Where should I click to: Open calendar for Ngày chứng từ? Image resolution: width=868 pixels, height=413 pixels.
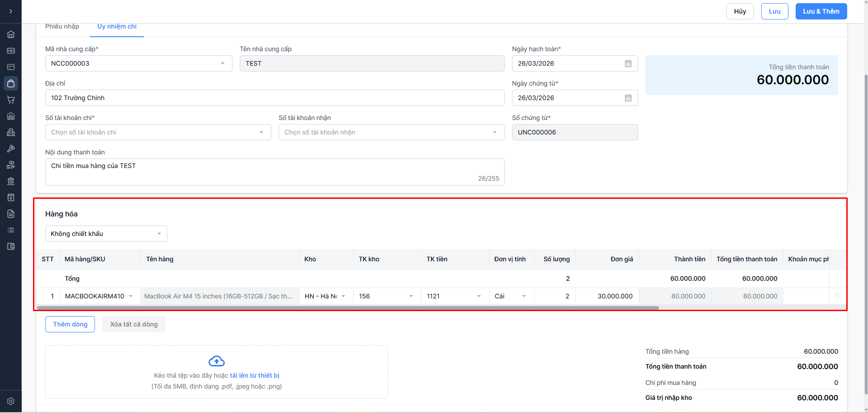coord(628,98)
